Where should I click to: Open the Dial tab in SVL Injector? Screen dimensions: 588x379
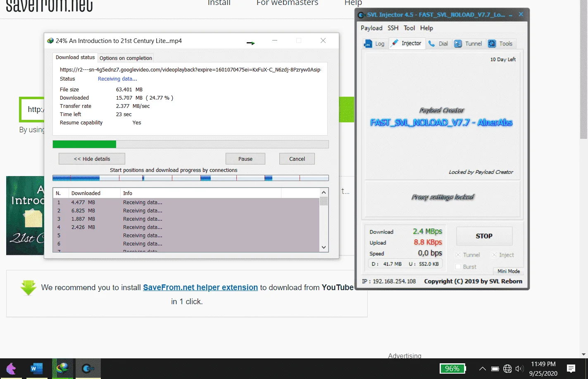438,44
